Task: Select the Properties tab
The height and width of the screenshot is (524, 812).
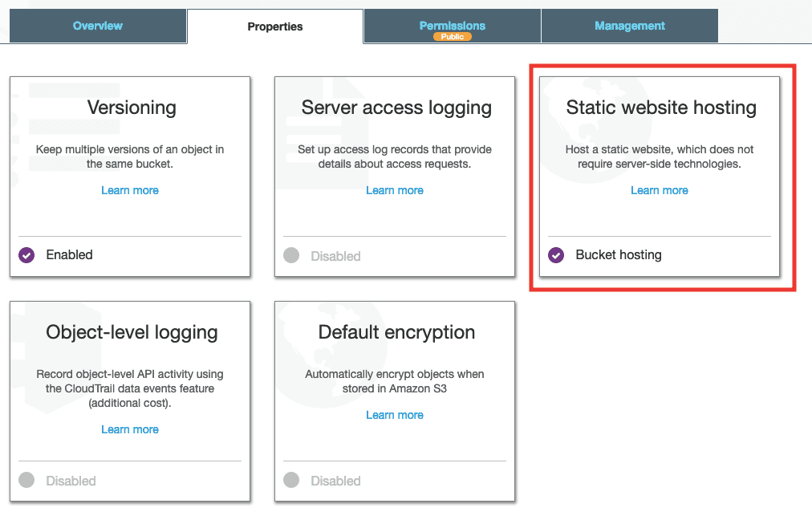Action: [275, 26]
